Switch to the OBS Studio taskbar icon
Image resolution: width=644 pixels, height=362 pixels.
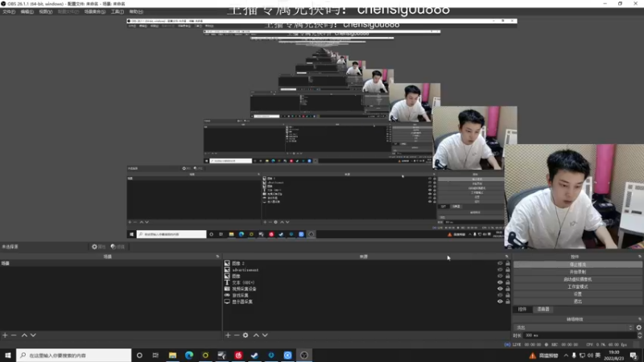click(x=304, y=356)
